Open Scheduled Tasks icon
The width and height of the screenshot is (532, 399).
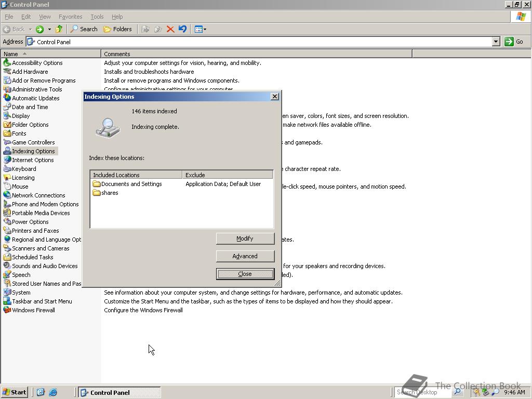7,257
